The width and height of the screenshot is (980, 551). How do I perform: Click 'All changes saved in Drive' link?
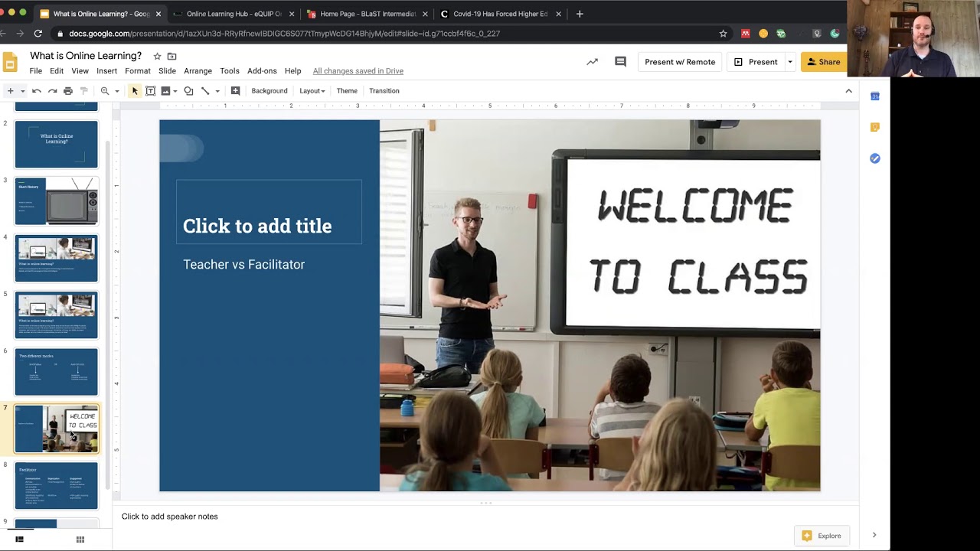[x=358, y=71]
